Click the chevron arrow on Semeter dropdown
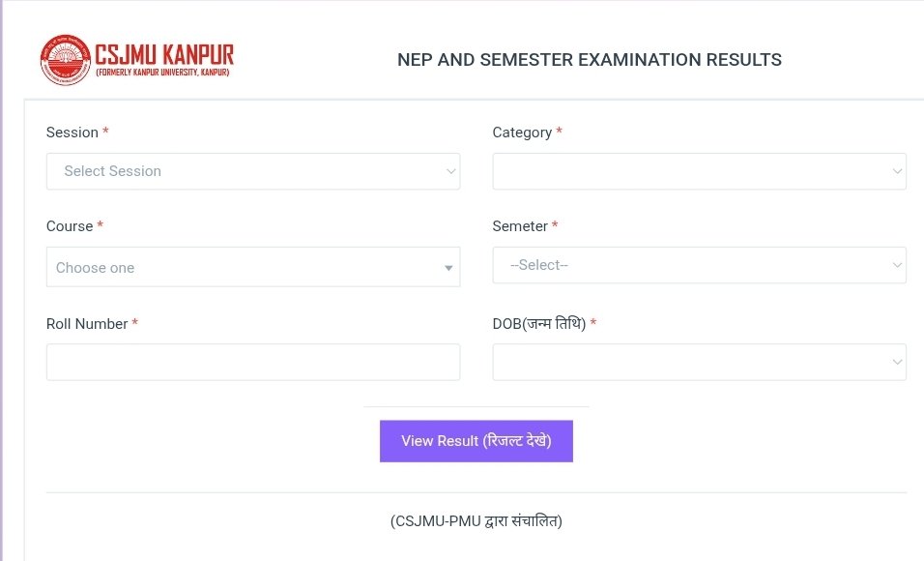Screen dimensions: 924x561 click(897, 265)
